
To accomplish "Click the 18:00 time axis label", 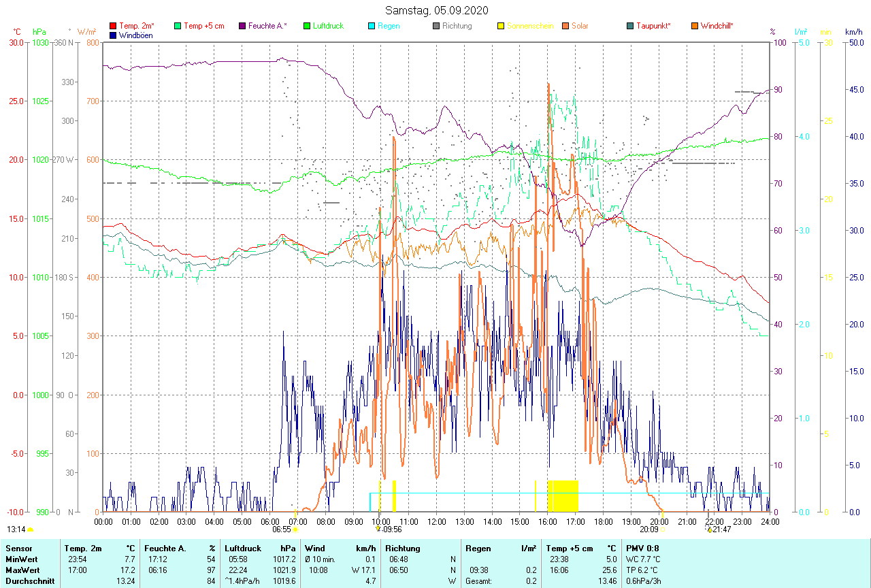I will click(603, 521).
